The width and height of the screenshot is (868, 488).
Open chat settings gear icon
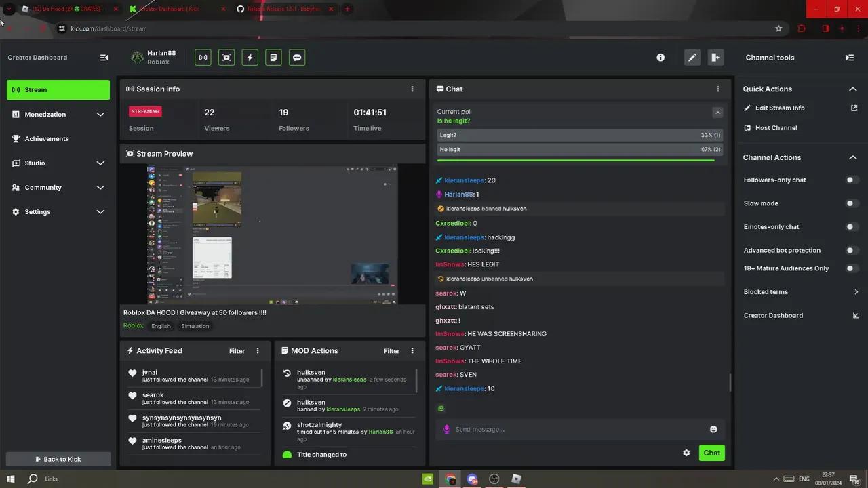[686, 453]
